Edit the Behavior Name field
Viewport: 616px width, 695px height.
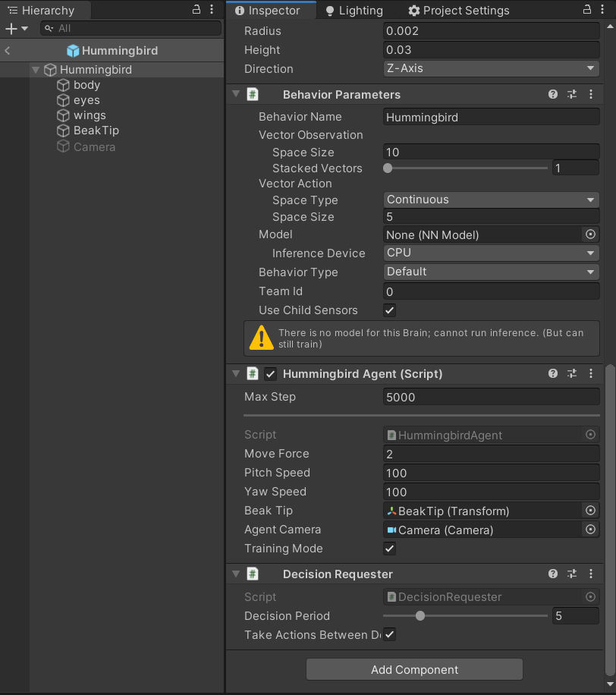(x=491, y=117)
